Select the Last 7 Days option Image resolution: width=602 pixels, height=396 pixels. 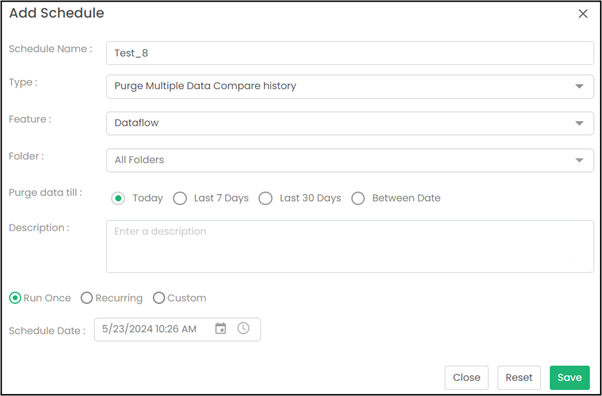180,198
